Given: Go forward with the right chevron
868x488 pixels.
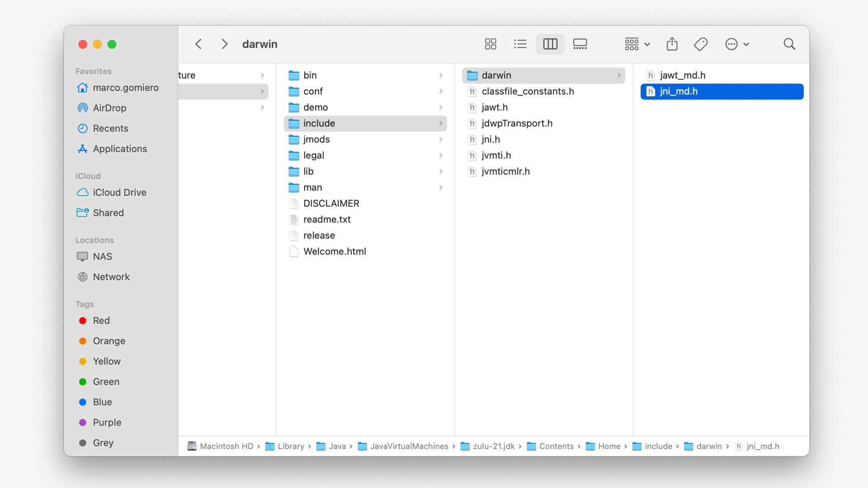Looking at the screenshot, I should 224,44.
